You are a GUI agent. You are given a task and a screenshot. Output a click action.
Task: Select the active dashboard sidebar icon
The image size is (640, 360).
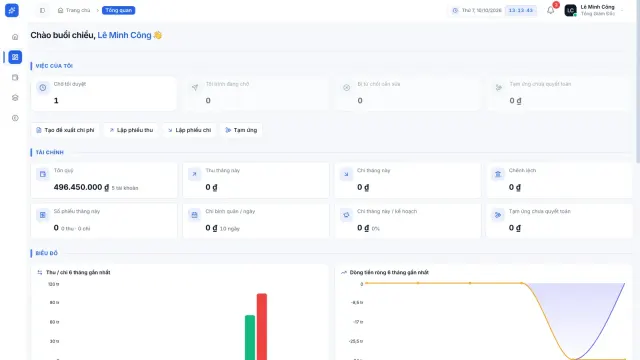tap(15, 57)
